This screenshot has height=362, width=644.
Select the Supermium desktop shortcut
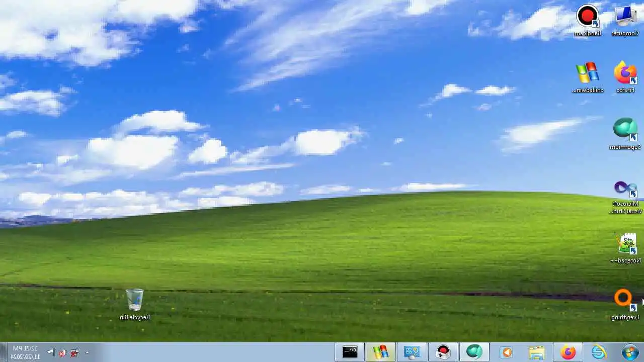(x=625, y=134)
